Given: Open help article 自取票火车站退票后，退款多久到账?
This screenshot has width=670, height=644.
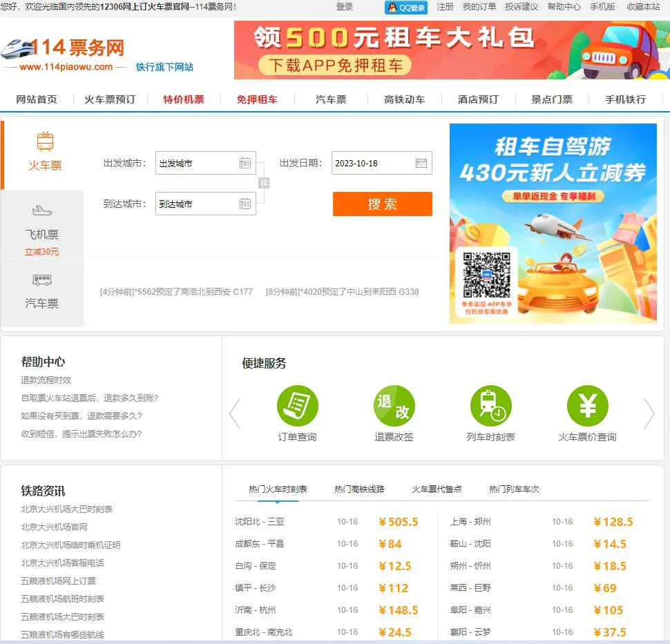Looking at the screenshot, I should (90, 398).
